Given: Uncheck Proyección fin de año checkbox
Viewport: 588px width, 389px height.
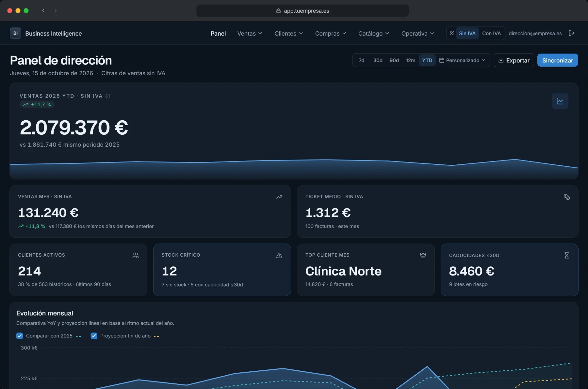Looking at the screenshot, I should pyautogui.click(x=94, y=336).
